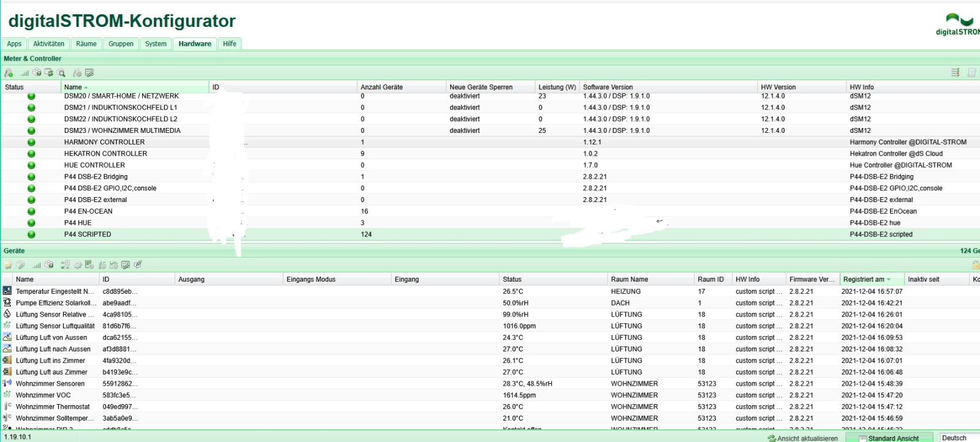Open the Hilfe tab

coord(230,43)
